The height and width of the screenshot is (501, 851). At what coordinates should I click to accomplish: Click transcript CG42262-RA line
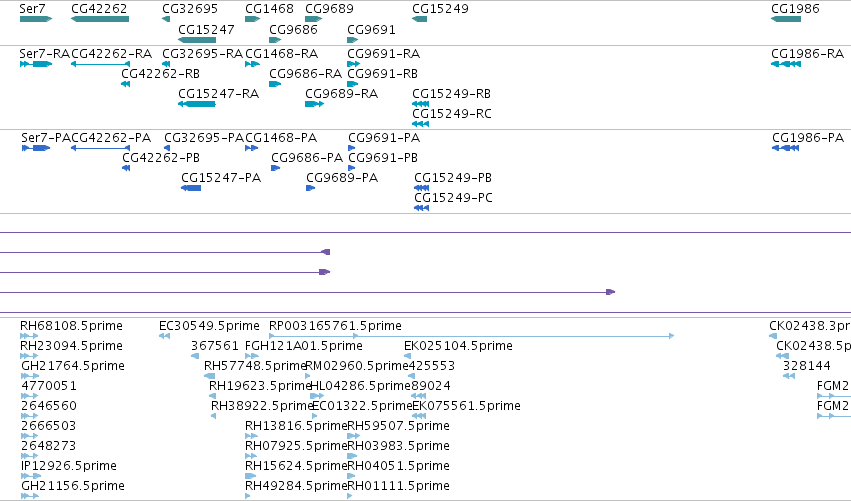coord(100,64)
